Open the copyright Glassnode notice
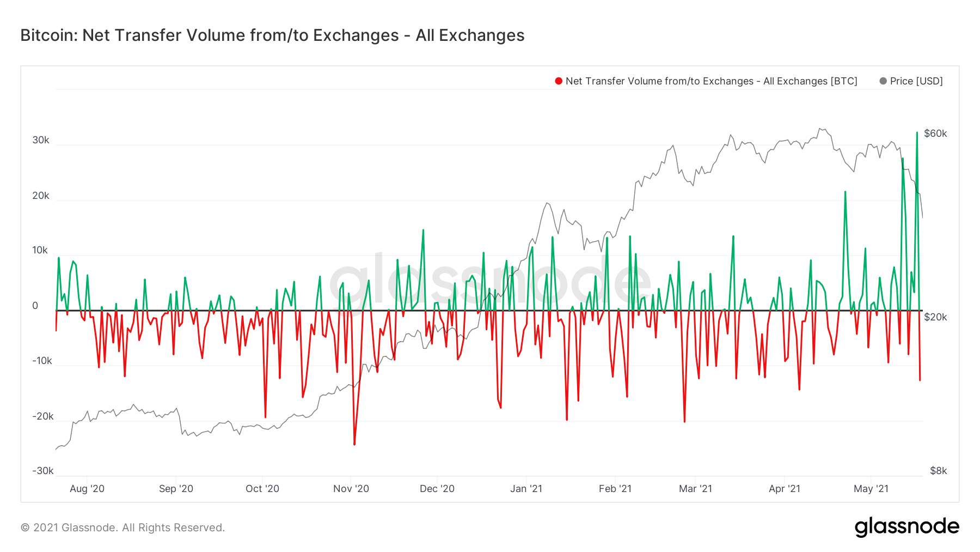 pos(122,527)
